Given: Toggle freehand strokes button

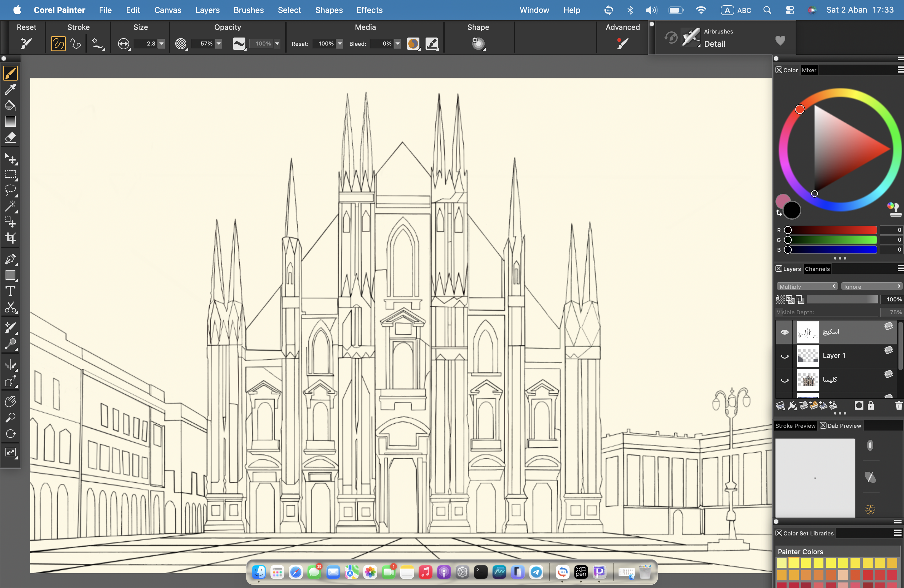Looking at the screenshot, I should [58, 44].
